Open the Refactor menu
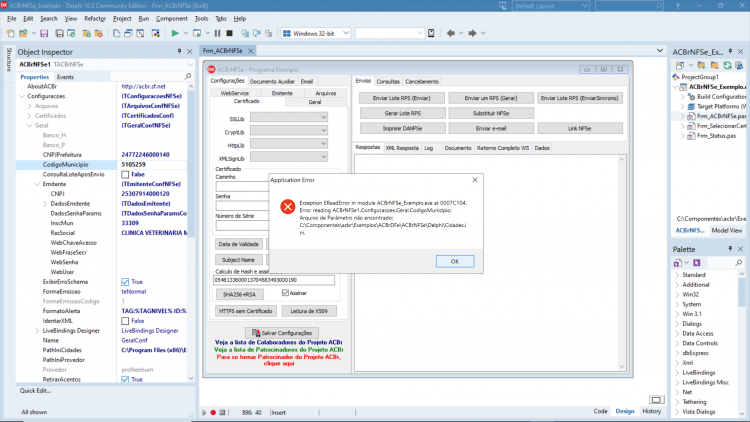The width and height of the screenshot is (750, 422). click(95, 19)
